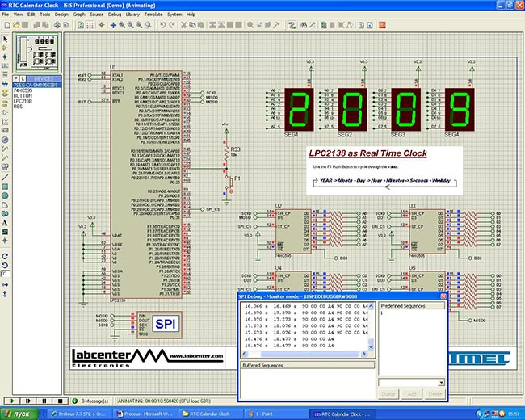Stop the simulation with the Stop button

(x=61, y=401)
